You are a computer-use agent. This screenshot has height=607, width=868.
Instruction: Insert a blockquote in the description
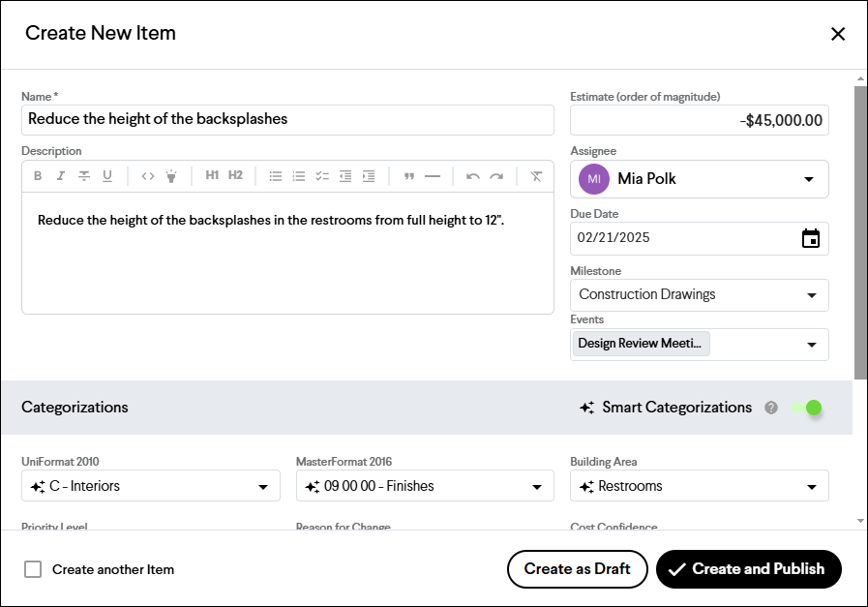(409, 176)
